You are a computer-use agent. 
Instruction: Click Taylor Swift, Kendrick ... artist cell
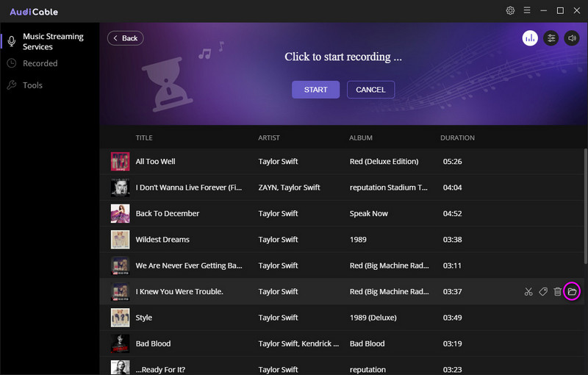298,343
